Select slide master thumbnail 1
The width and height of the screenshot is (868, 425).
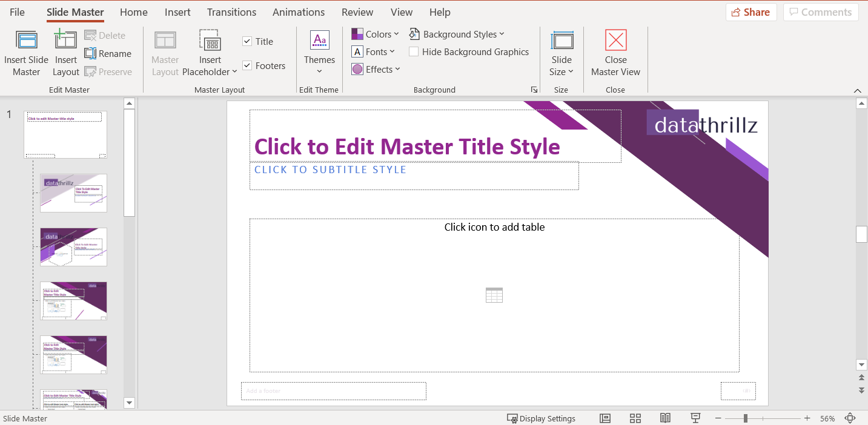point(65,134)
